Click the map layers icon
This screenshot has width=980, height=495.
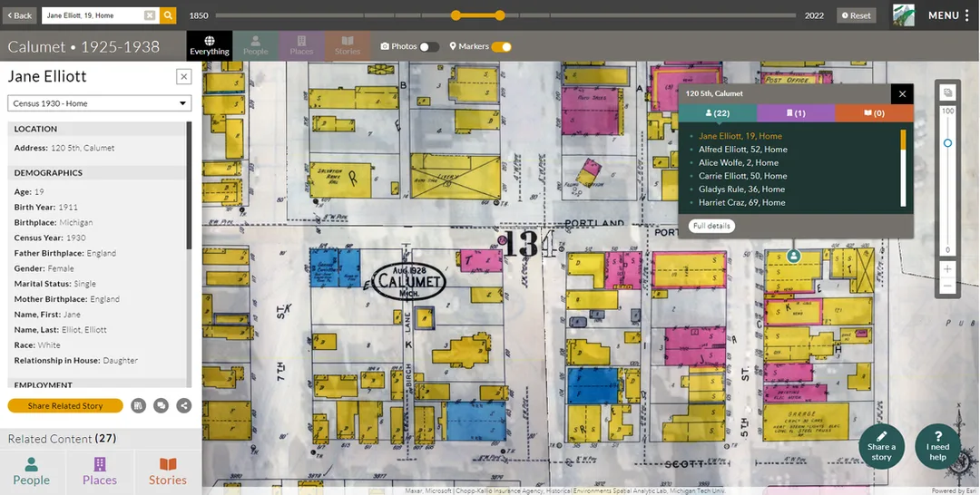click(948, 93)
